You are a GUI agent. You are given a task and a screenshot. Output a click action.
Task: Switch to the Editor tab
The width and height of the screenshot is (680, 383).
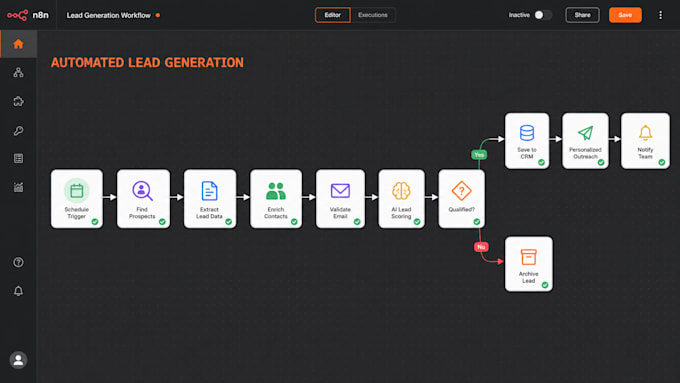coord(333,15)
